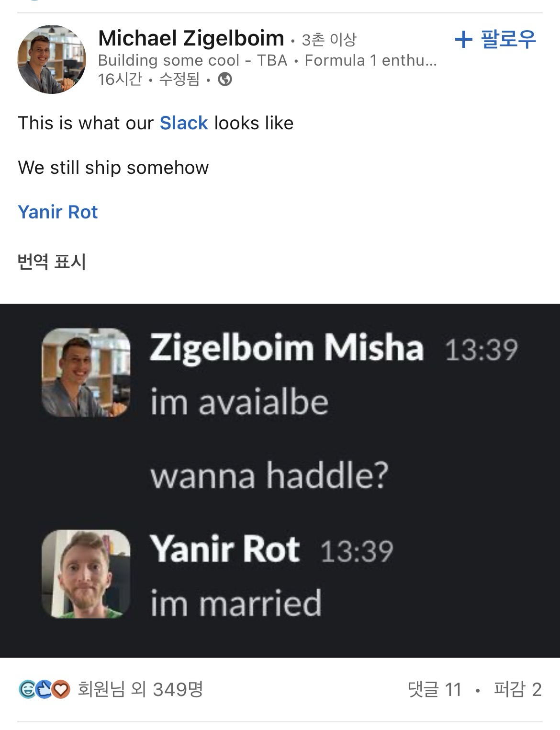560x730 pixels.
Task: Click Yanir Rot's avatar in the Slack screenshot
Action: [x=86, y=573]
